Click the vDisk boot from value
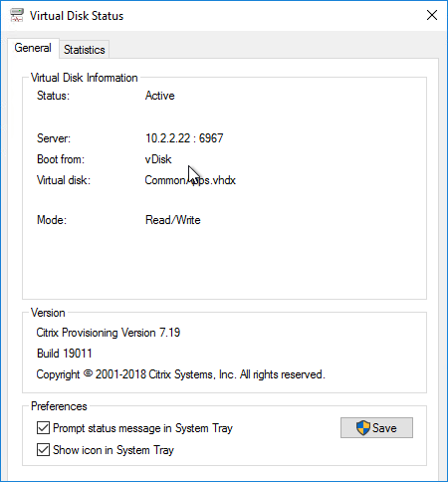The height and width of the screenshot is (482, 448). (158, 159)
